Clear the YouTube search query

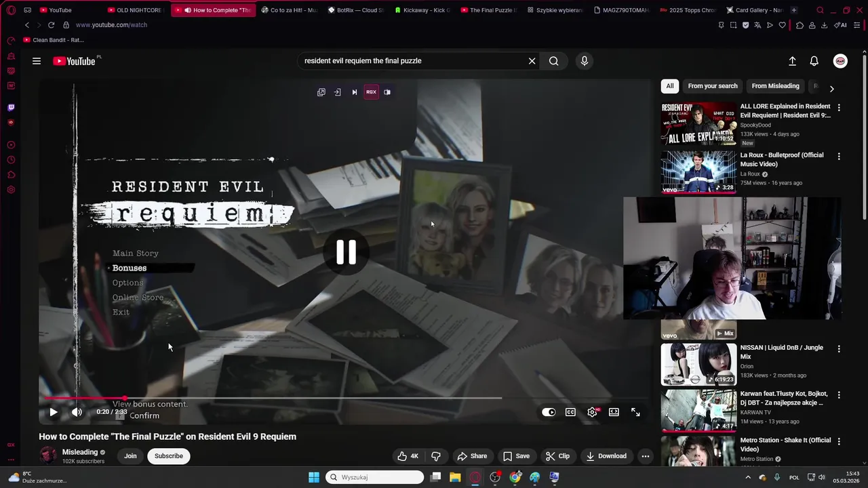coord(532,61)
